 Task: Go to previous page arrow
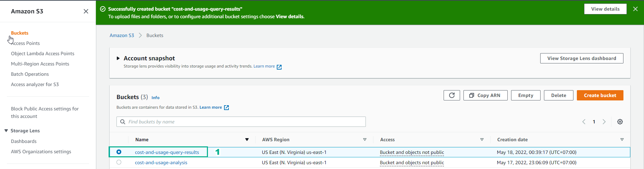click(x=584, y=122)
